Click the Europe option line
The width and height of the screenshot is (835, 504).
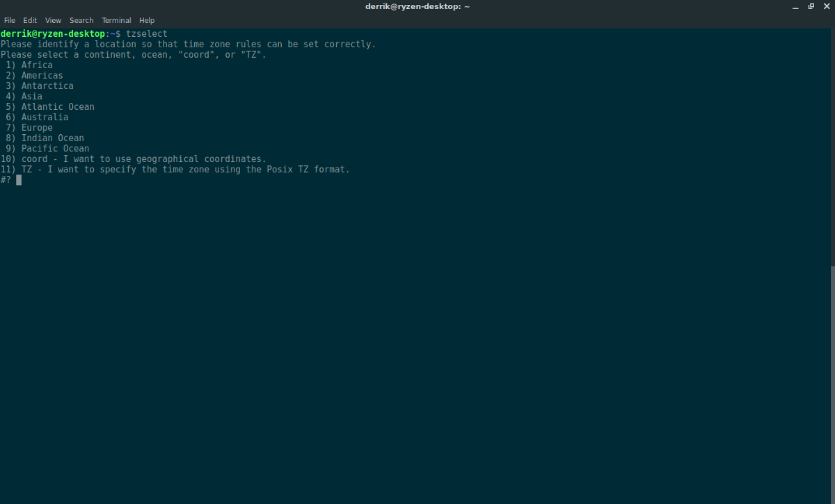click(37, 128)
